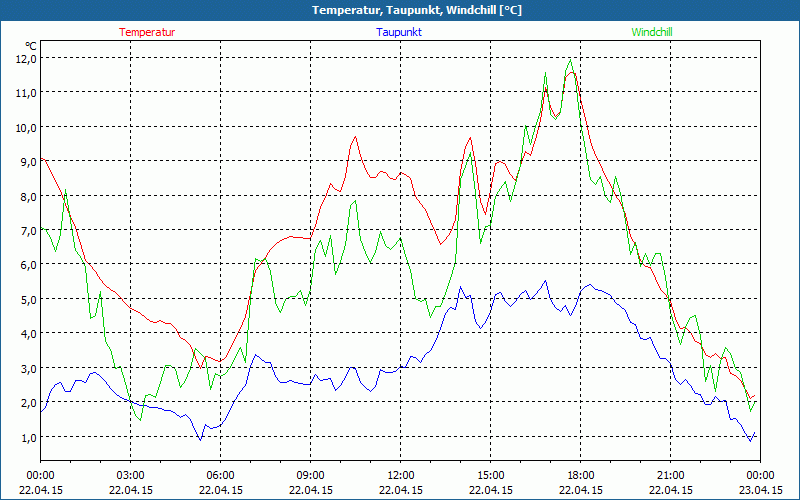Click the 2,0 y-axis value

pos(29,403)
